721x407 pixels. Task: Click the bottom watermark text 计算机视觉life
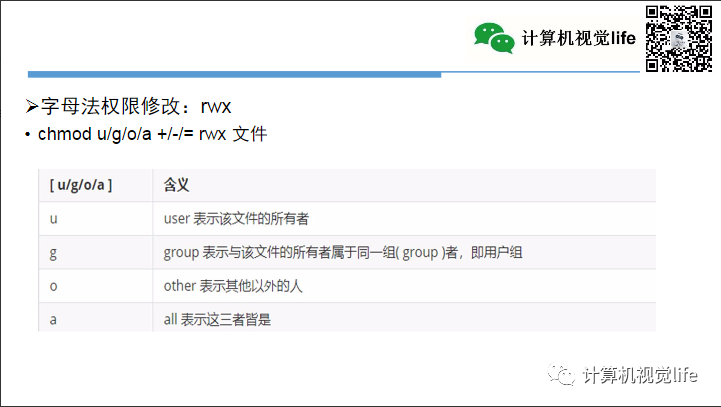(x=639, y=375)
